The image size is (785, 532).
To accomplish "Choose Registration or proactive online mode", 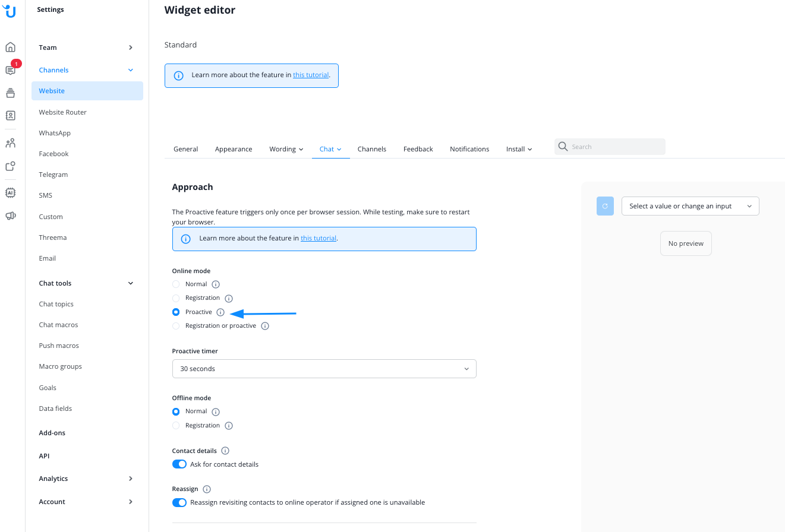I will (x=176, y=325).
